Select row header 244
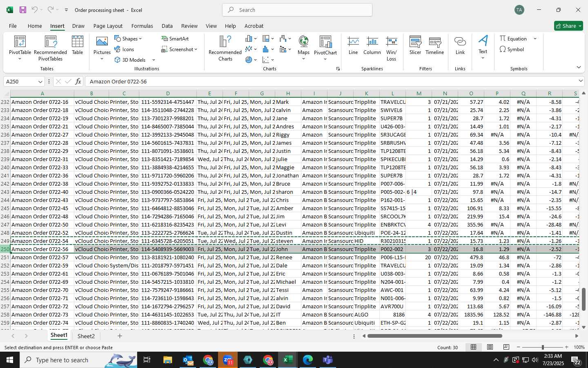Viewport: 588px width, 368px height. (5, 200)
